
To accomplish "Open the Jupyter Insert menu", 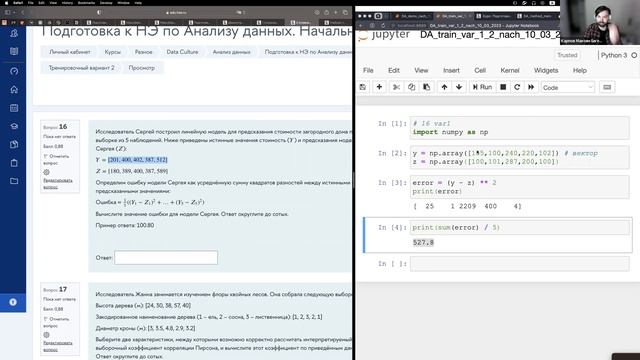I will 451,70.
